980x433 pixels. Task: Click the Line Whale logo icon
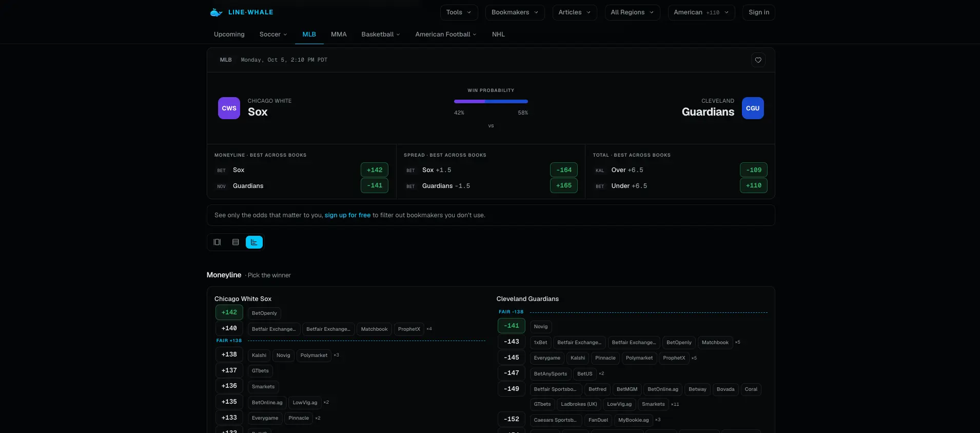(x=216, y=12)
